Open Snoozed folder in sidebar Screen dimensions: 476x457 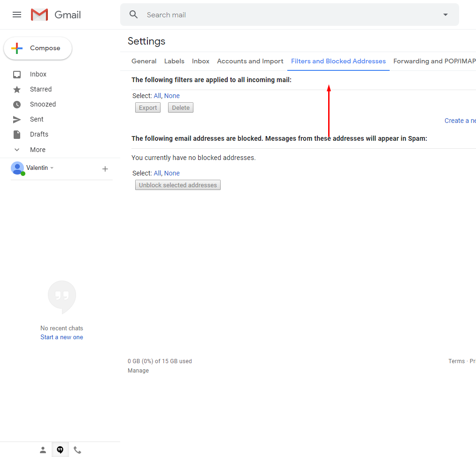pos(43,104)
